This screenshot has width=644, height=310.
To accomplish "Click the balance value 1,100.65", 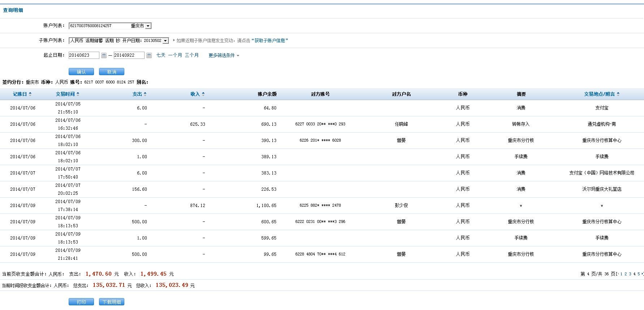I will pos(266,205).
